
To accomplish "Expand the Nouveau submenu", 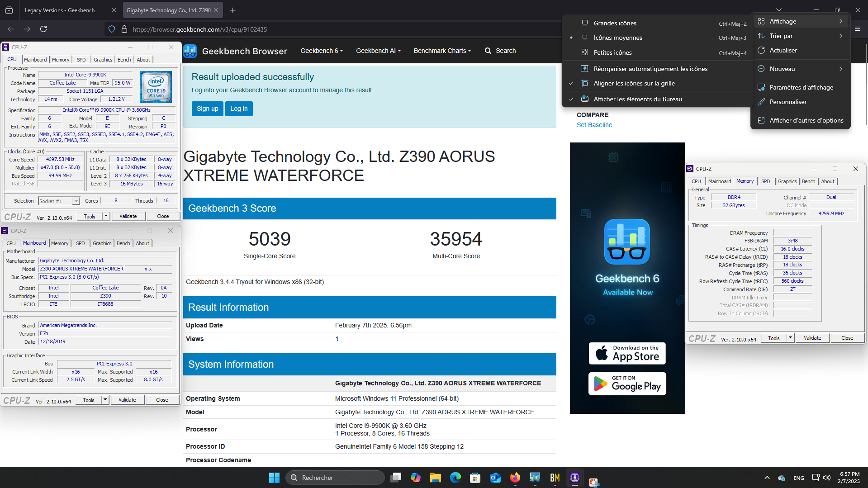I will 801,69.
